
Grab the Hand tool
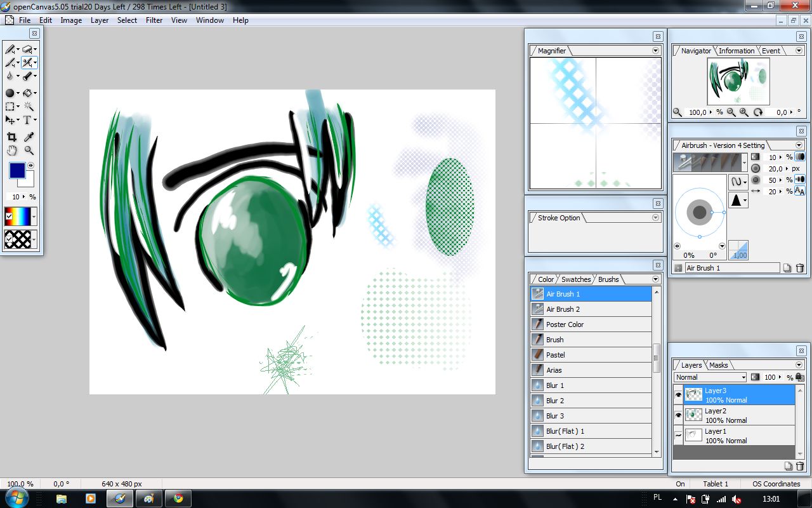[11, 150]
